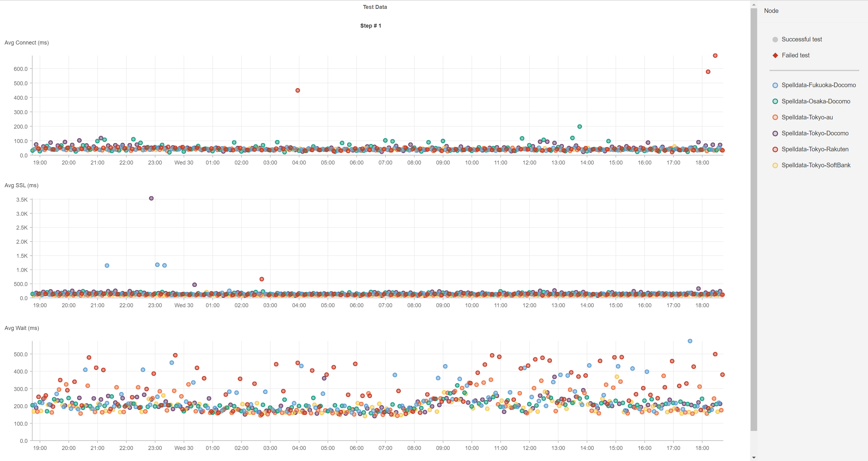Click the Spelldata-Tokyo-SoftBank yellow legend circle
The width and height of the screenshot is (868, 461).
(775, 165)
